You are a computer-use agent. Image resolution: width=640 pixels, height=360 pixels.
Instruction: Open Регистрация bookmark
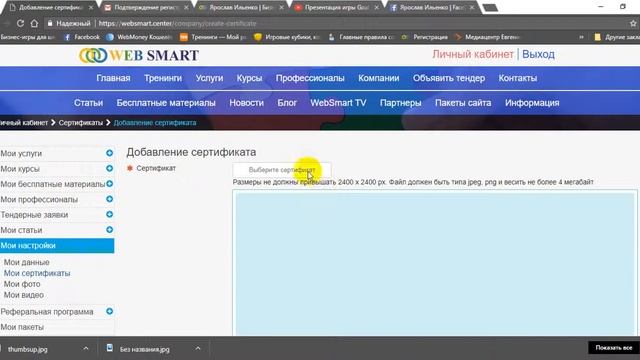425,37
